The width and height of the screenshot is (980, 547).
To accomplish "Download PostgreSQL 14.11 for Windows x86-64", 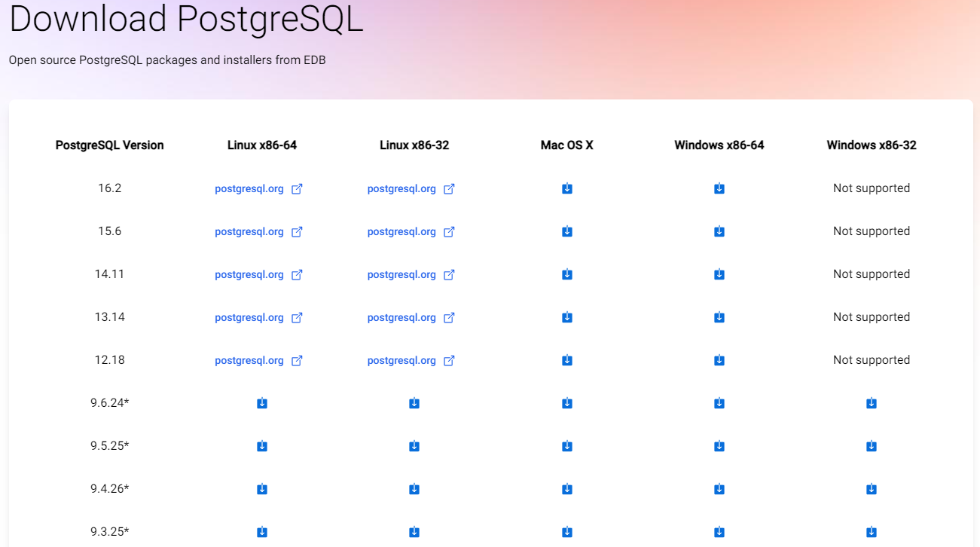I will 719,274.
